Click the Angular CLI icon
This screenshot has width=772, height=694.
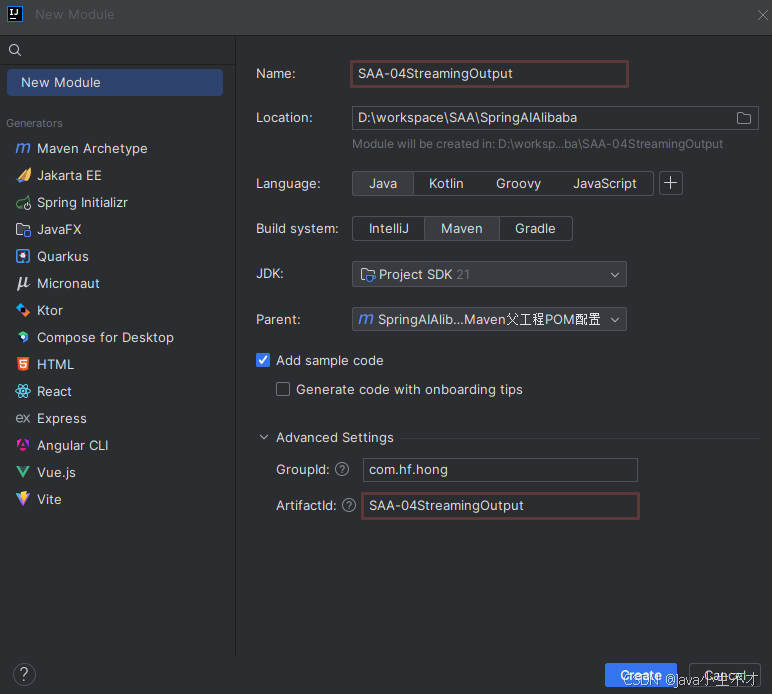23,445
